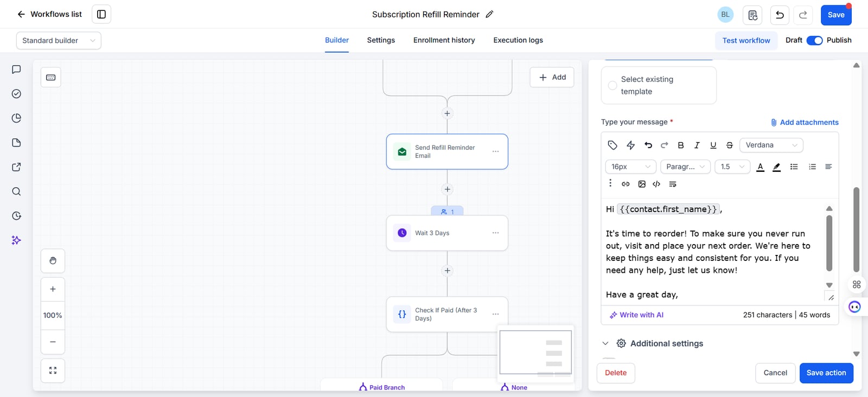
Task: Click the Test workflow button
Action: [746, 40]
